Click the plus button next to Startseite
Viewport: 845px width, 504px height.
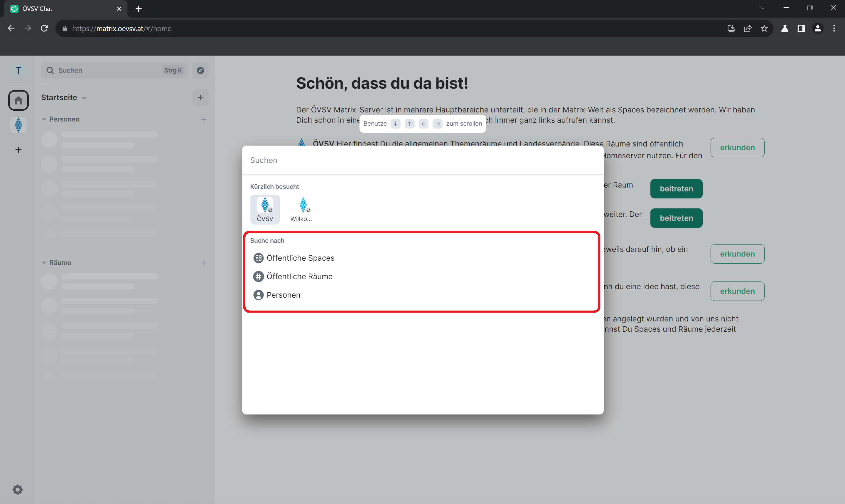200,97
